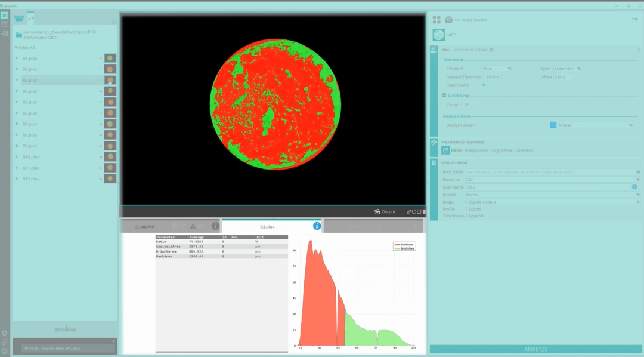Open the B12.plux thumbnail preview

[110, 178]
